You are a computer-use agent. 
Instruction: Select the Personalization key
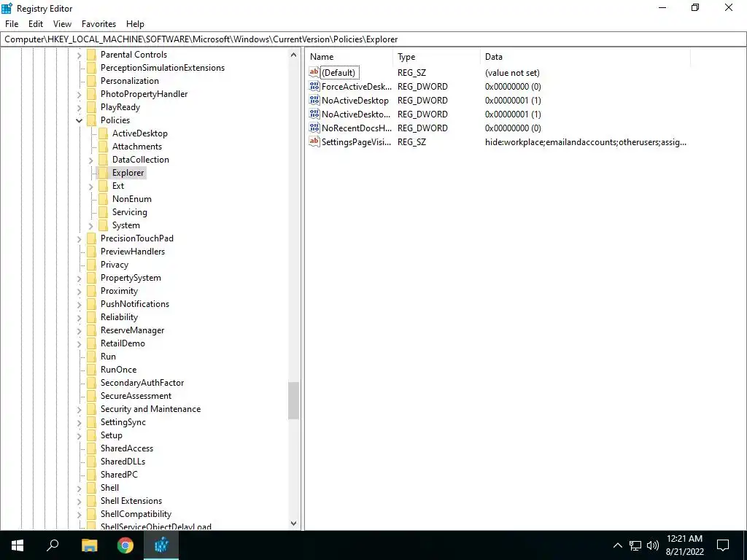coord(130,80)
